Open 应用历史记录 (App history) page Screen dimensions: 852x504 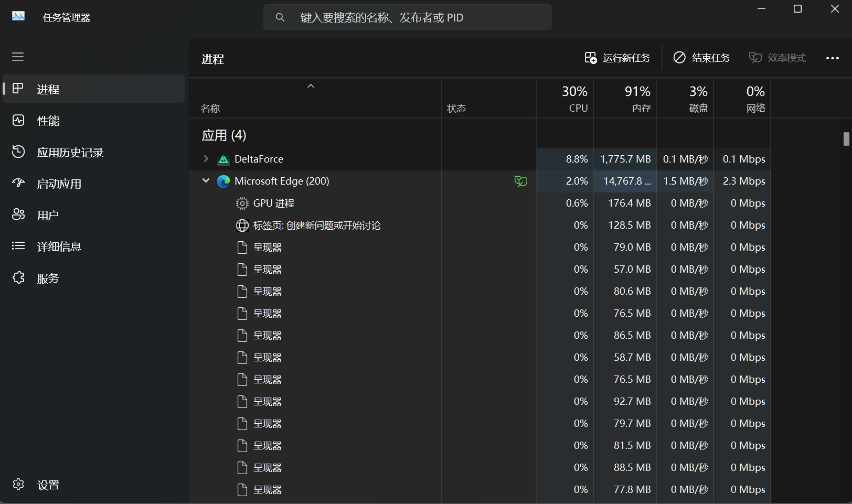click(x=94, y=152)
